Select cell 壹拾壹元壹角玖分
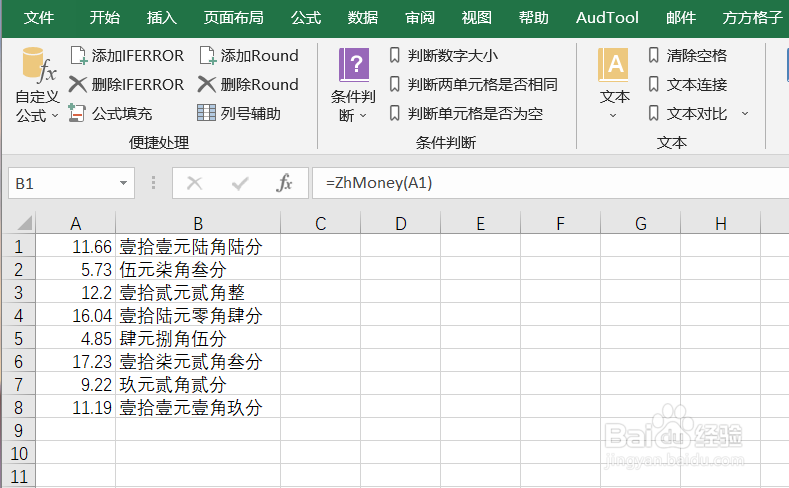The image size is (789, 488). (198, 408)
